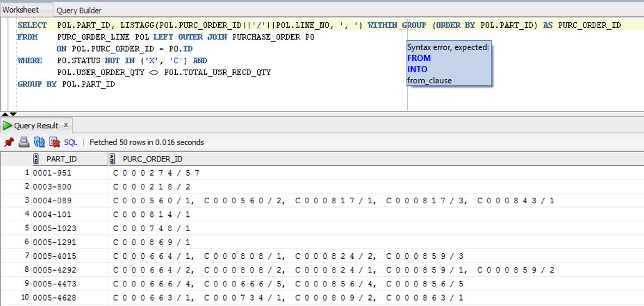Select cell C000869/1
The image size is (644, 306).
pyautogui.click(x=376, y=242)
